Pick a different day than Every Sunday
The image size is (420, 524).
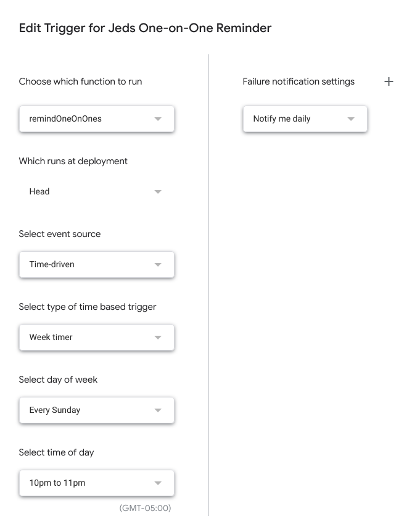[x=86, y=410]
